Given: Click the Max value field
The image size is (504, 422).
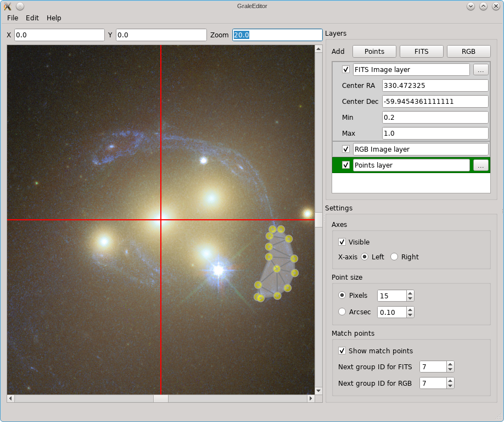Looking at the screenshot, I should tap(435, 134).
